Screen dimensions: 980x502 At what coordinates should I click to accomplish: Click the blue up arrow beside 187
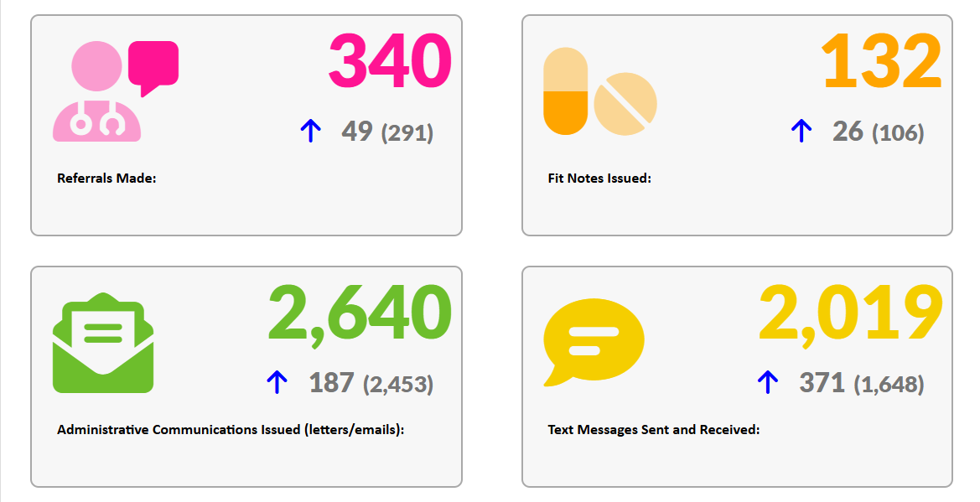tap(277, 383)
